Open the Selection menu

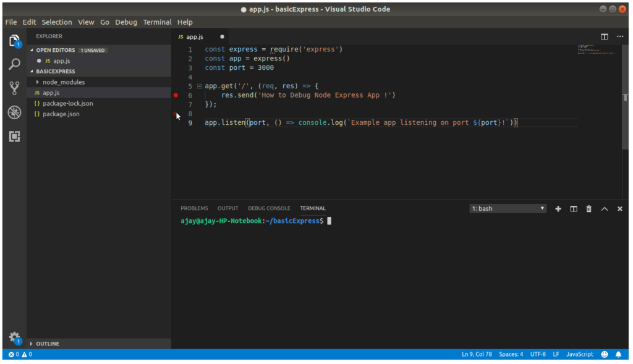pos(57,22)
